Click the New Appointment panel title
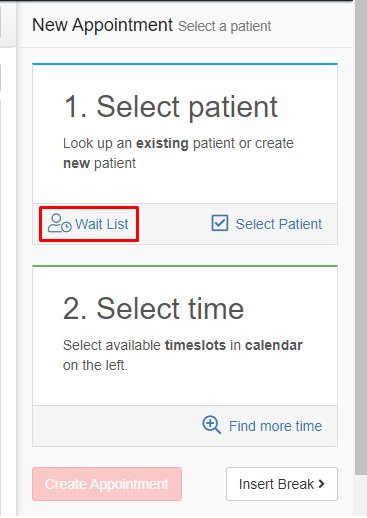Screen dimensions: 367x518 tap(102, 25)
